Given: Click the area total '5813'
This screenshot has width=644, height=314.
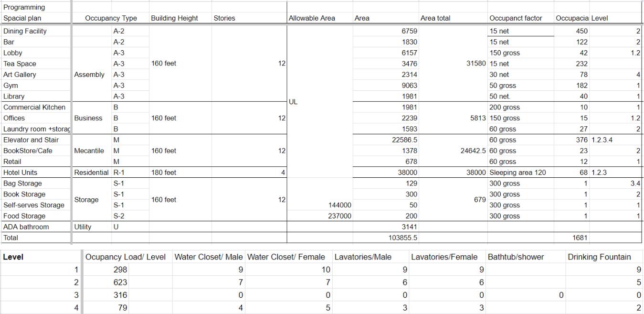Looking at the screenshot, I should tap(453, 118).
